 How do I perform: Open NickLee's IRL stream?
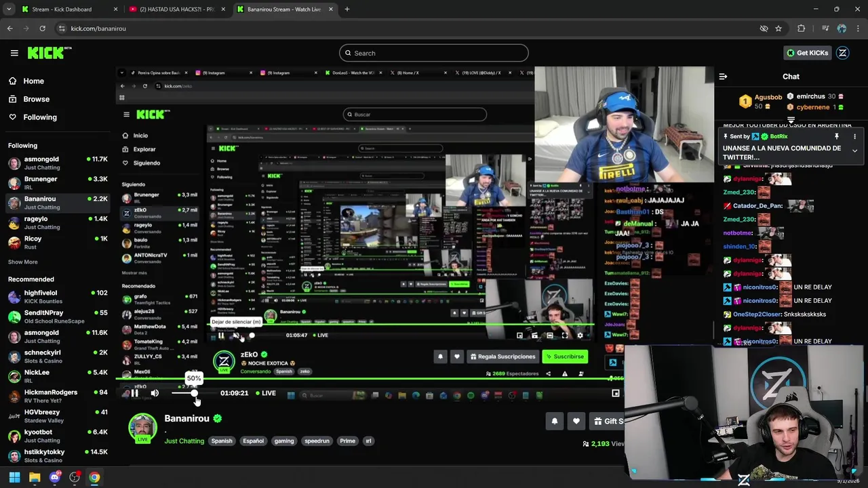pos(57,376)
